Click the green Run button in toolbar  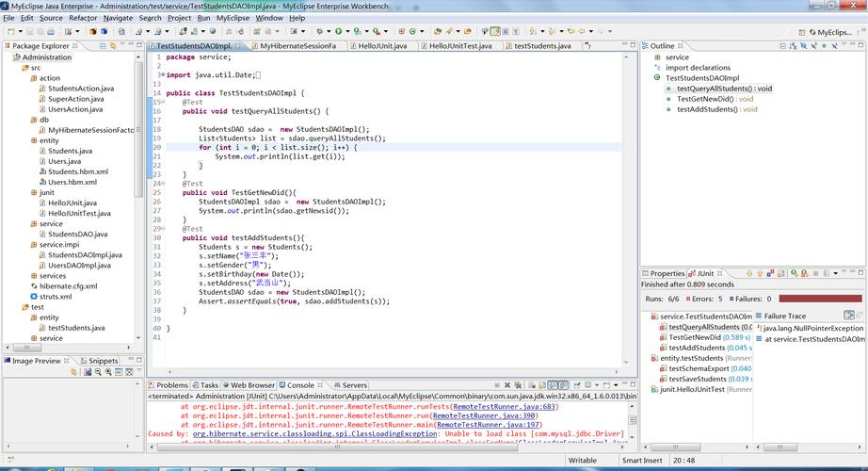coord(338,32)
